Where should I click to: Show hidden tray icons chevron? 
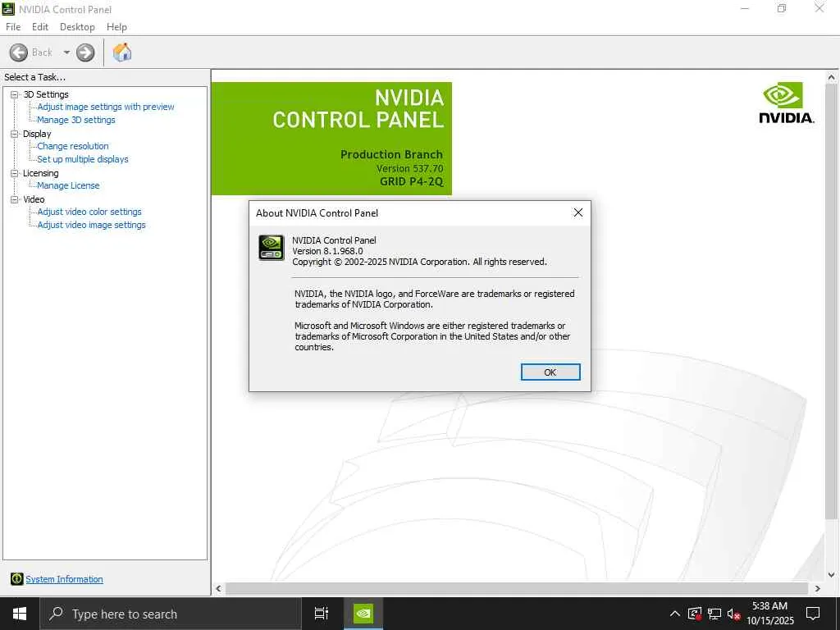675,614
